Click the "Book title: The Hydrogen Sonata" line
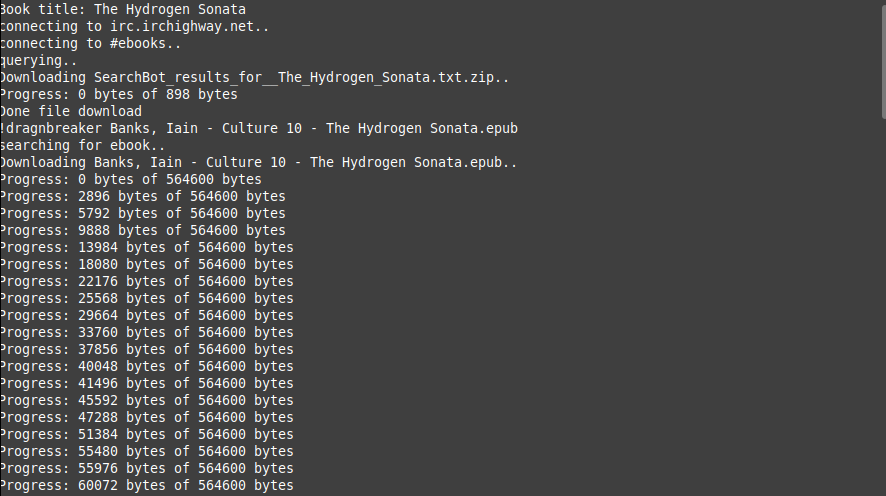The height and width of the screenshot is (496, 886). [x=122, y=9]
